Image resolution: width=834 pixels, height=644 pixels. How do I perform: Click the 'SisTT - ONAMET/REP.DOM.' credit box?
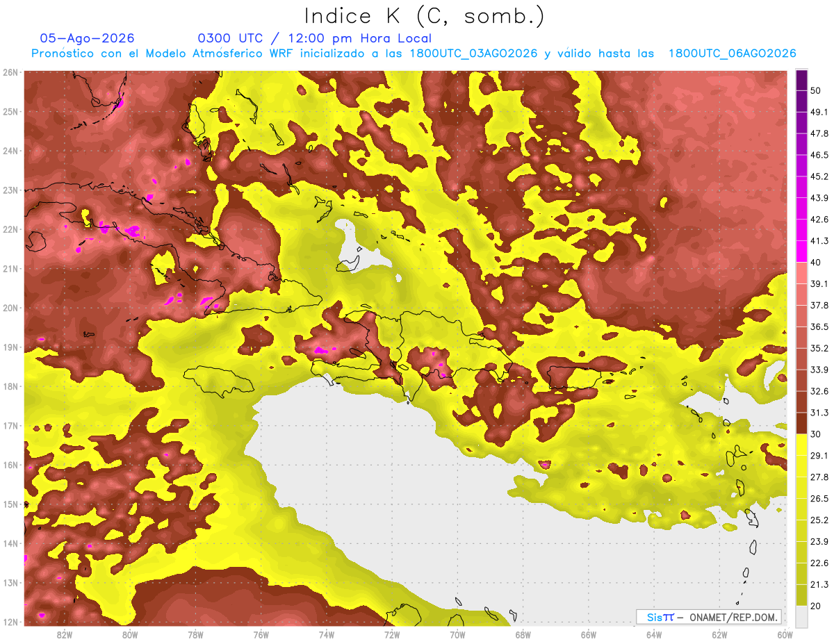pyautogui.click(x=710, y=617)
